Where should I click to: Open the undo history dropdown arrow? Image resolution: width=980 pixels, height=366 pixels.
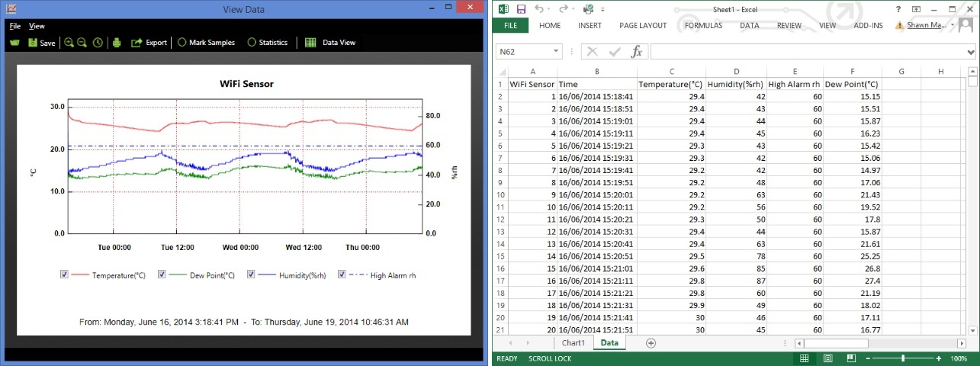(549, 10)
